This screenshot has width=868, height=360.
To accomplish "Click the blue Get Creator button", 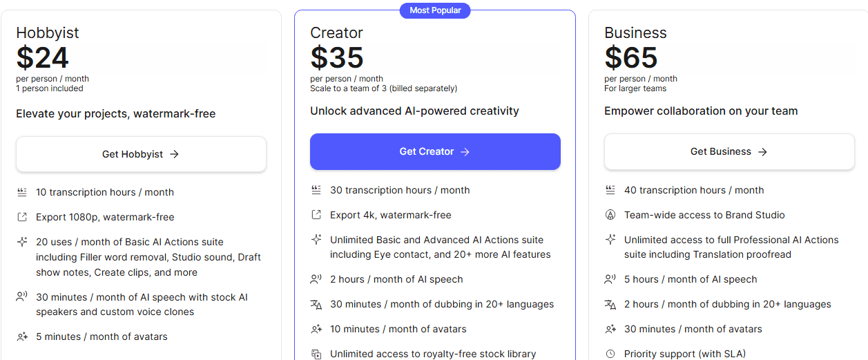I will pyautogui.click(x=435, y=151).
